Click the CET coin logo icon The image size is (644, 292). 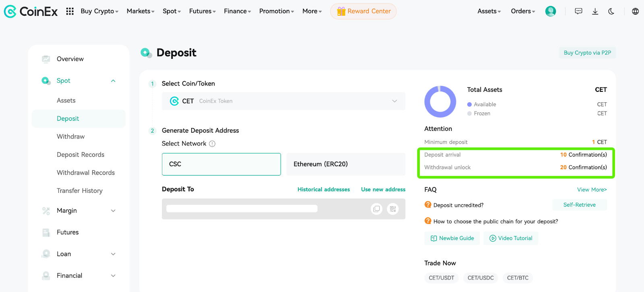[x=174, y=101]
